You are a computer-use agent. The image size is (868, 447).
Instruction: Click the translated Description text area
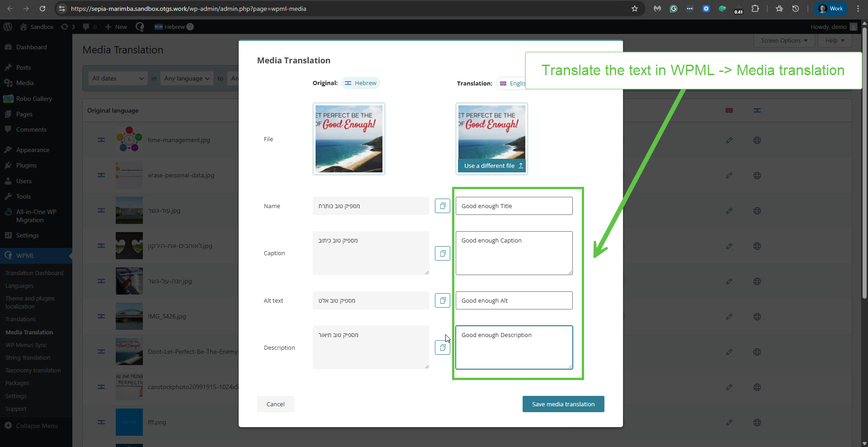(x=514, y=347)
